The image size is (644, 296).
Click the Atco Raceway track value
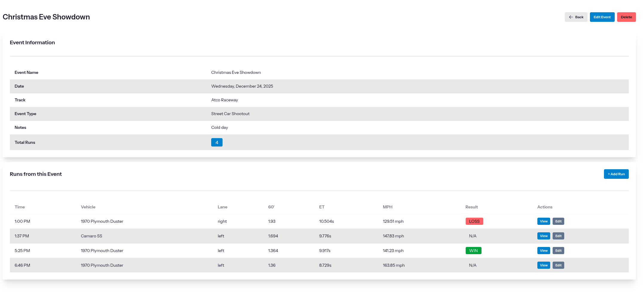pos(224,100)
